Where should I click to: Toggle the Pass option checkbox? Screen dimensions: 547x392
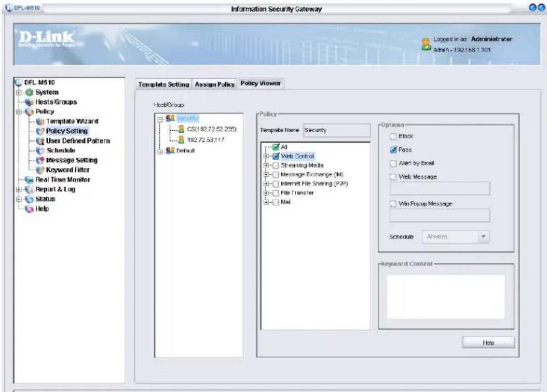pos(393,150)
